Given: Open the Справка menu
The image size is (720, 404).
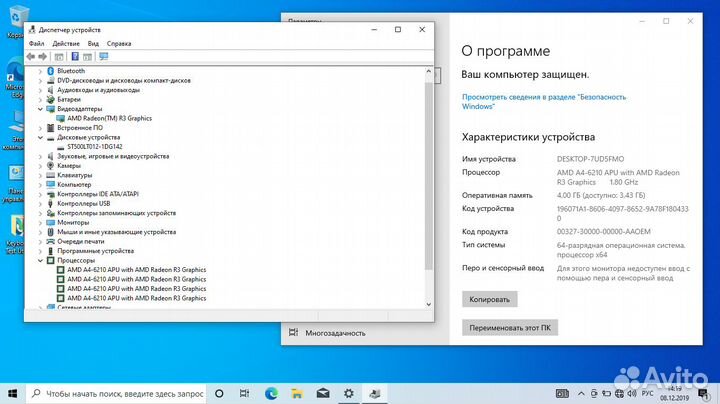Looking at the screenshot, I should tap(119, 44).
